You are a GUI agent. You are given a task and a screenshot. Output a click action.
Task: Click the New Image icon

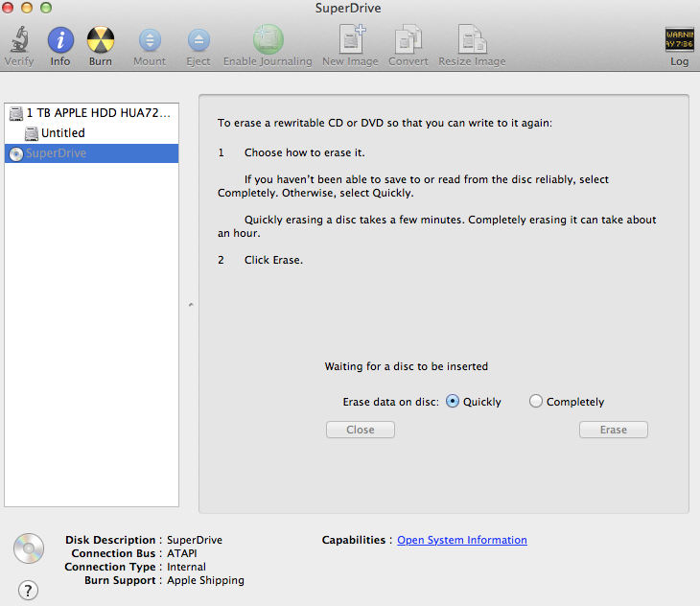click(351, 38)
